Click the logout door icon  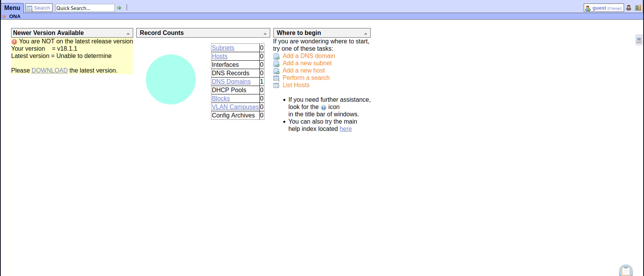click(x=638, y=8)
